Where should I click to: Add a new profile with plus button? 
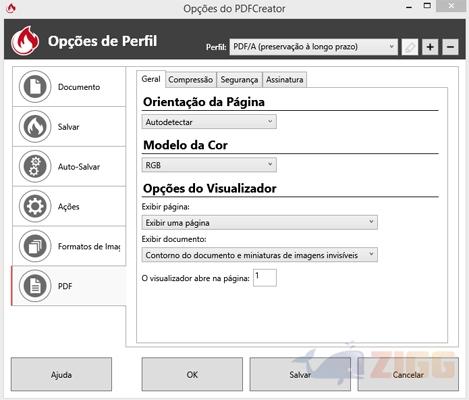tap(430, 47)
